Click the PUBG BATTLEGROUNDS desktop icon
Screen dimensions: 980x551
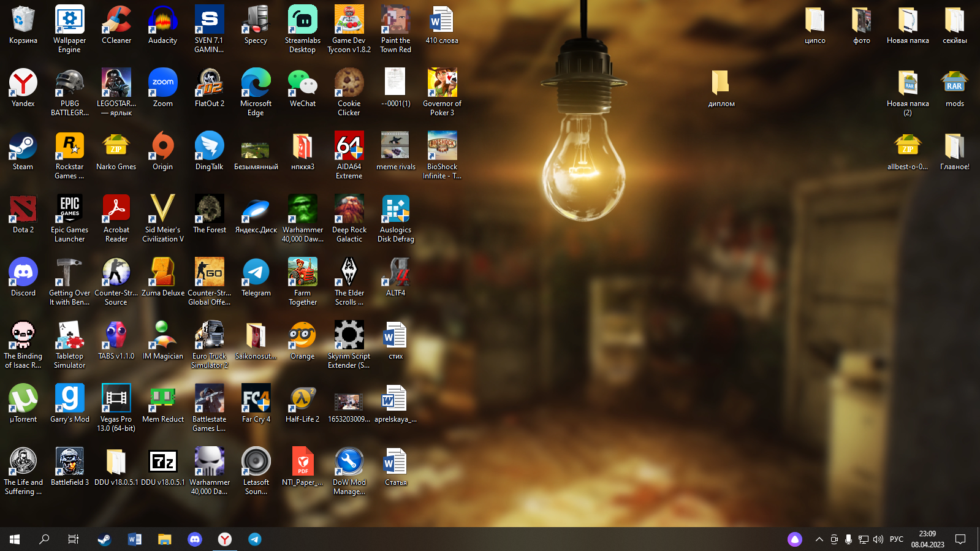coord(70,91)
